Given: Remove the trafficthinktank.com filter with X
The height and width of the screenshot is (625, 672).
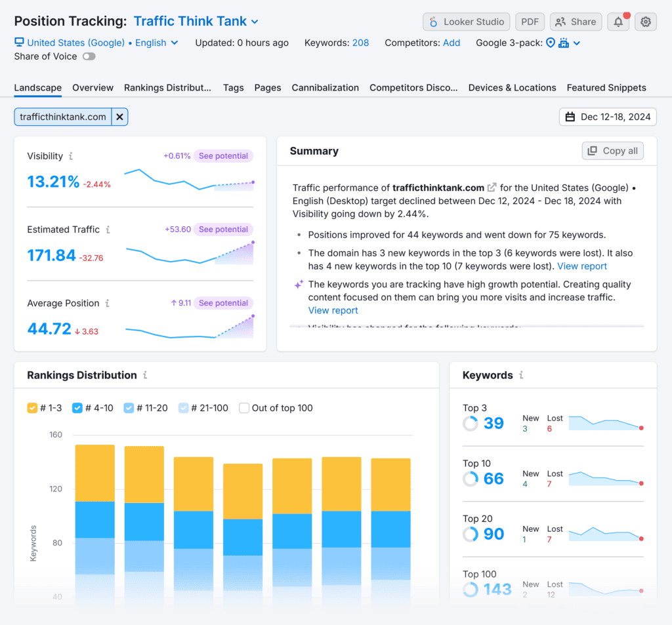Looking at the screenshot, I should tap(119, 117).
